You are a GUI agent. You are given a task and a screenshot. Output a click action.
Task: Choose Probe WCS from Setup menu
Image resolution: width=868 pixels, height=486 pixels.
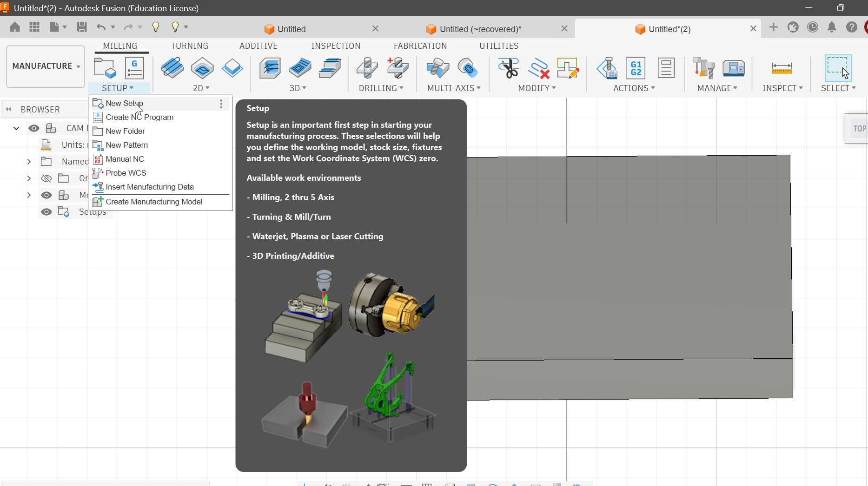(161, 173)
